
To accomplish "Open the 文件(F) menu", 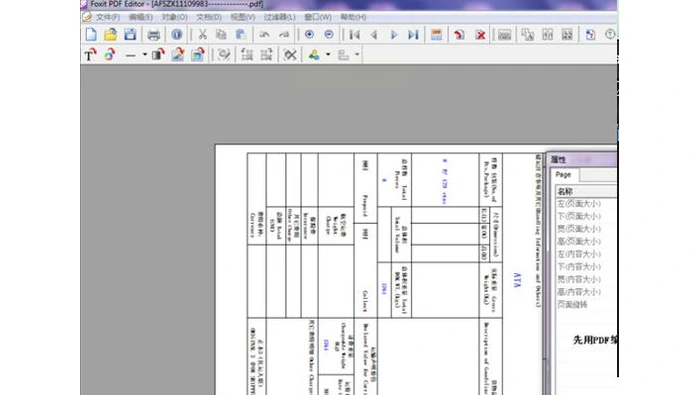I will pyautogui.click(x=108, y=17).
